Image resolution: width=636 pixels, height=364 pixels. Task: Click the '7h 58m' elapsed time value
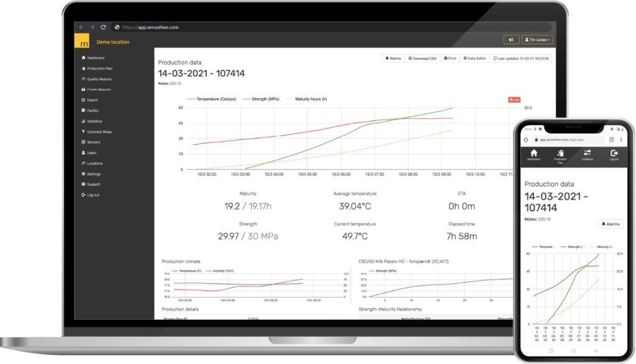tap(461, 236)
